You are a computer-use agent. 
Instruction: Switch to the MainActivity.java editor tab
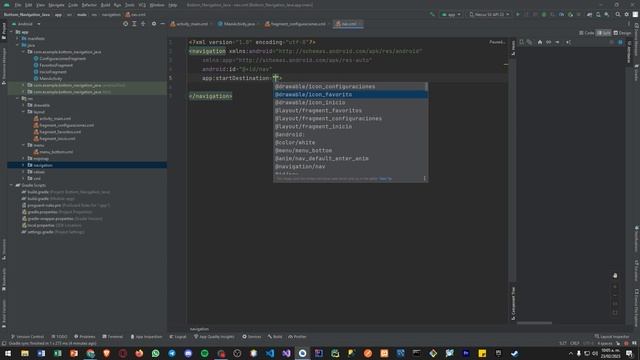tap(237, 24)
